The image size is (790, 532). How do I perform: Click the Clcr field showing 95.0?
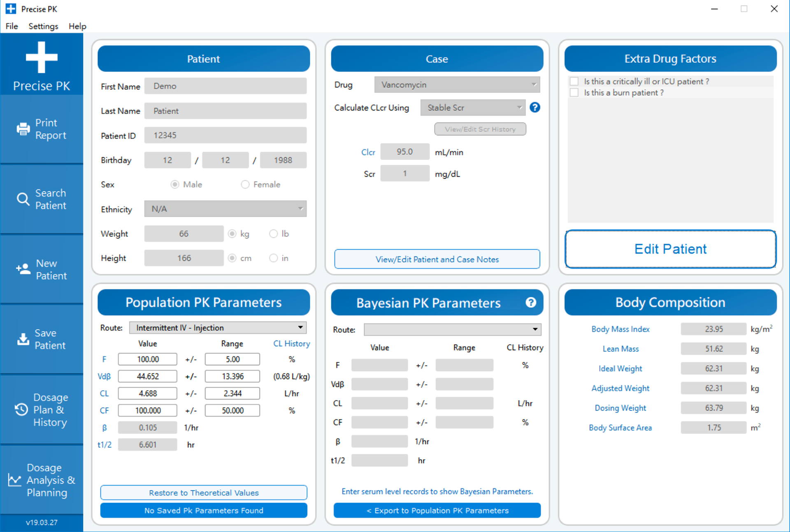click(x=405, y=152)
